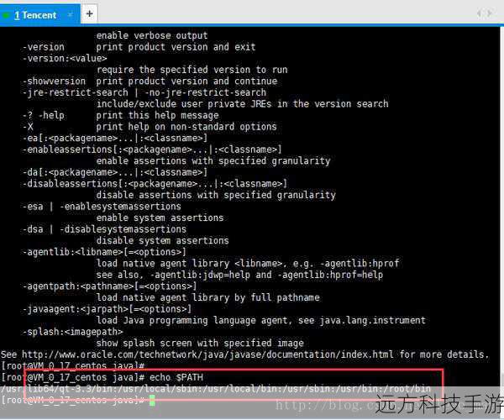Click the '-disableassertions' option line

pos(155,183)
